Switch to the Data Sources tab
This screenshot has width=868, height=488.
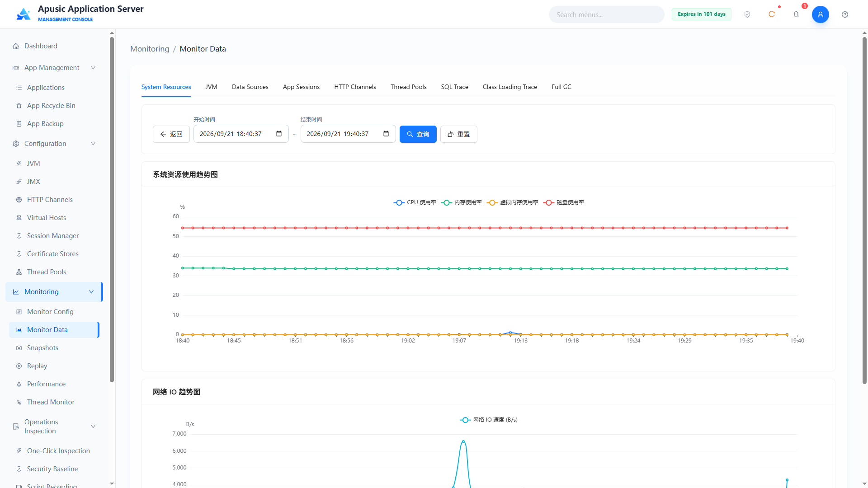250,87
